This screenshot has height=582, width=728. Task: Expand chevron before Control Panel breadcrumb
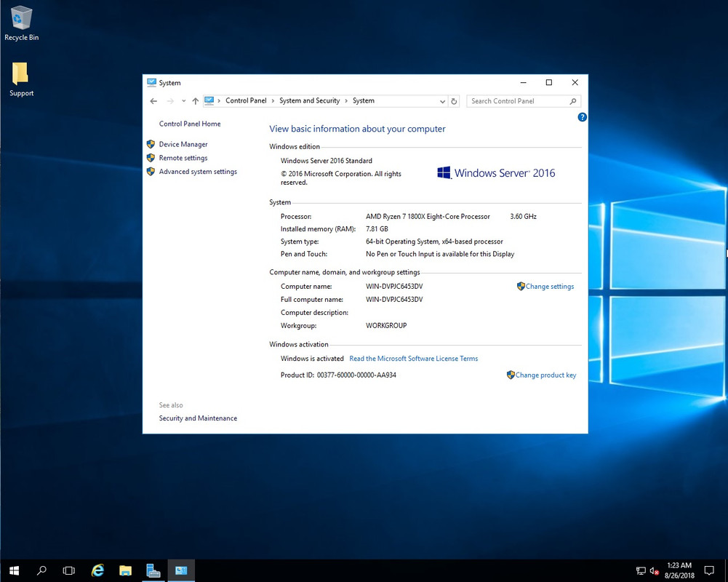(219, 101)
